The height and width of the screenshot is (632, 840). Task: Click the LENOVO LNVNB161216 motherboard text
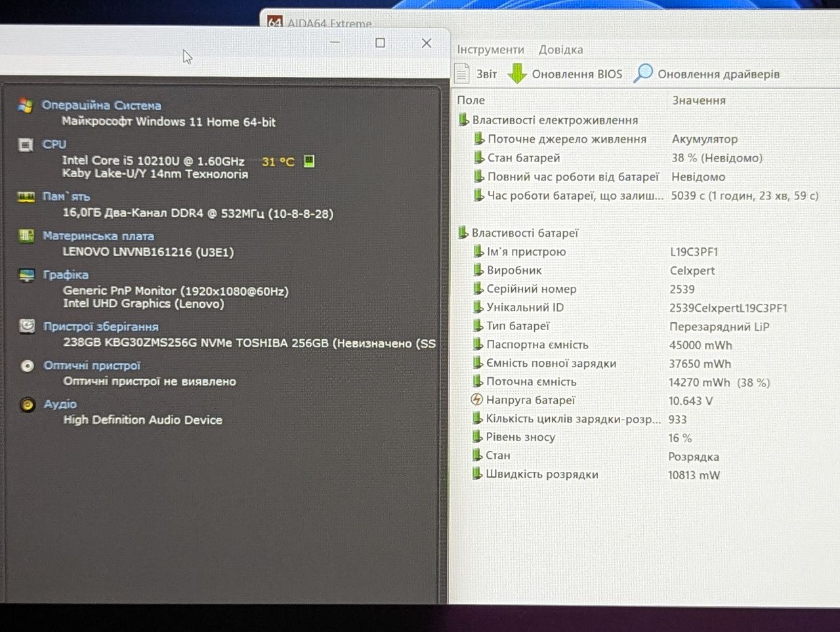pyautogui.click(x=148, y=252)
